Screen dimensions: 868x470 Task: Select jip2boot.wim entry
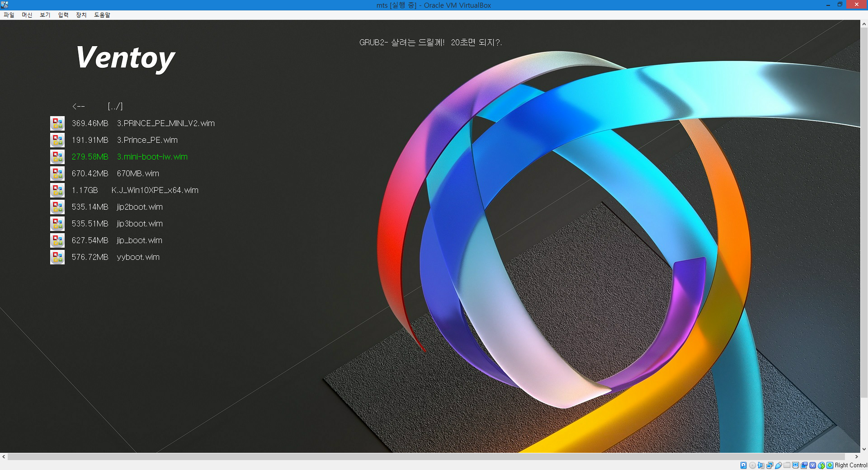[x=117, y=207]
